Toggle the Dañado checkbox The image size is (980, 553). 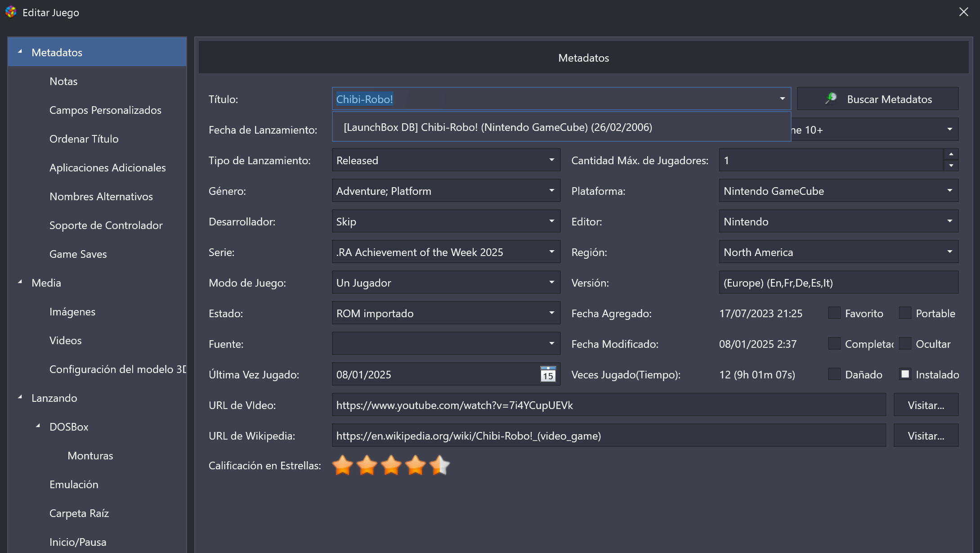tap(834, 374)
